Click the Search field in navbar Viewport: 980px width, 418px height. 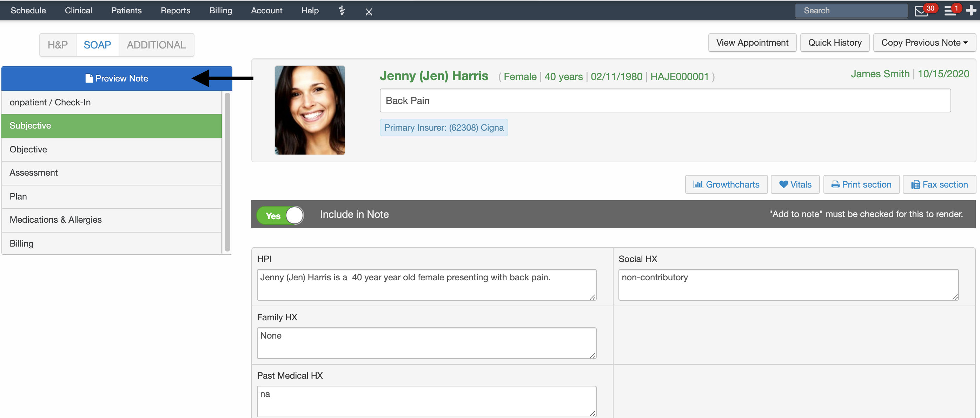point(851,11)
